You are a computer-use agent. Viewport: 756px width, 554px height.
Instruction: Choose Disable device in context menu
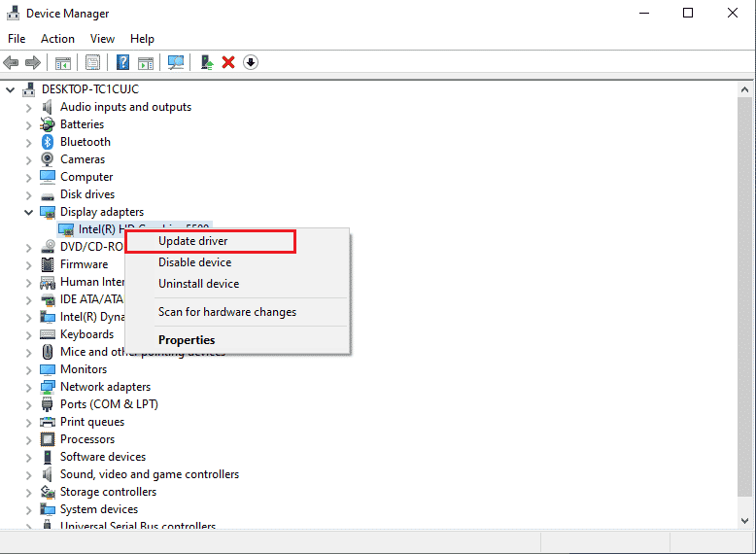(194, 262)
